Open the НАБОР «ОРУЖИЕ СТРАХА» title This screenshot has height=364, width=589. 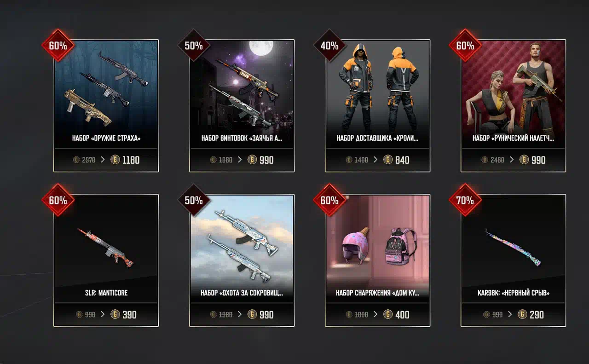click(106, 138)
